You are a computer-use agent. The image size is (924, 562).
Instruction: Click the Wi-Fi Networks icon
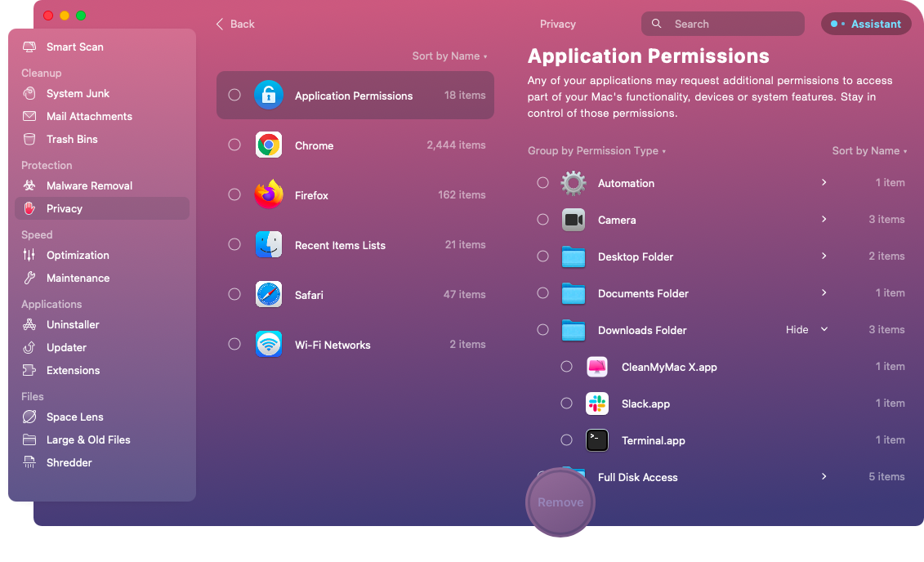coord(269,344)
